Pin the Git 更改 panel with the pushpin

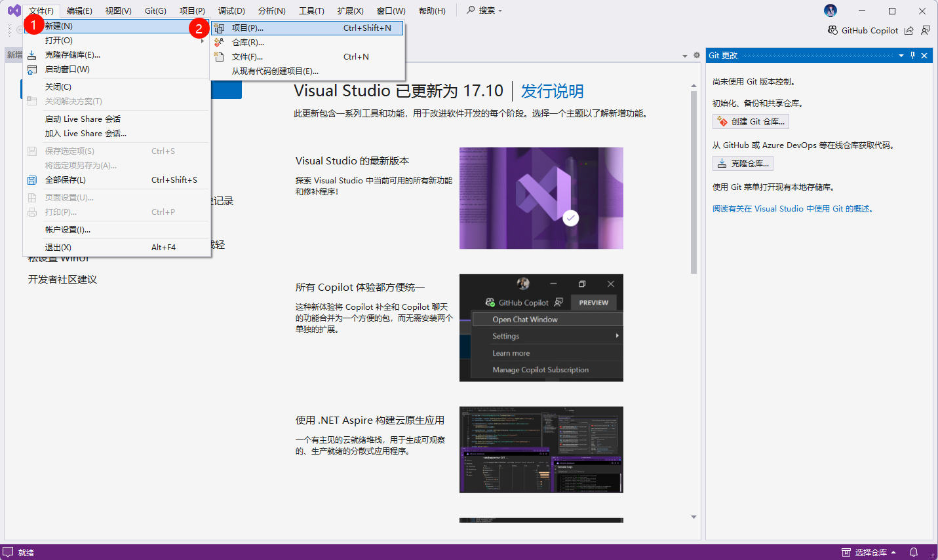(x=912, y=56)
